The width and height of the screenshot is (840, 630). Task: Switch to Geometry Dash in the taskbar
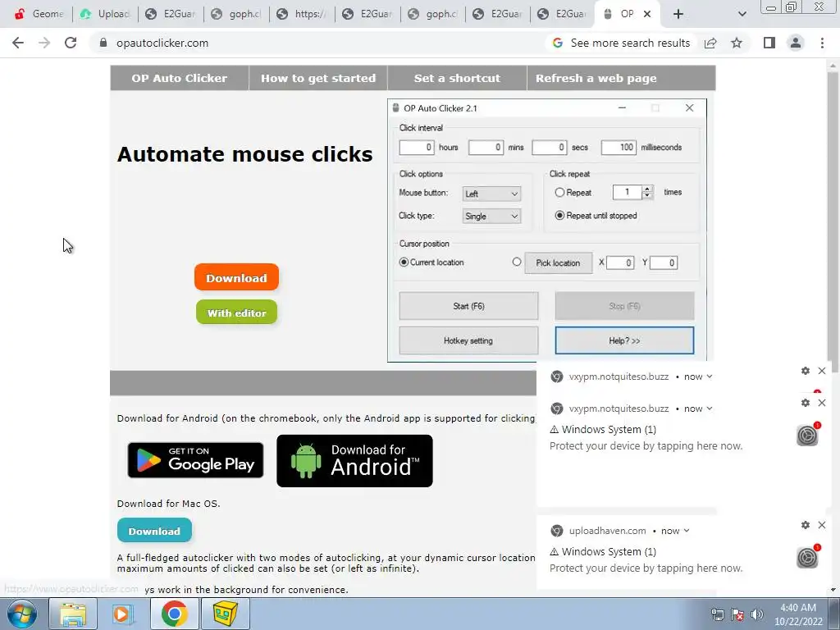(x=225, y=614)
